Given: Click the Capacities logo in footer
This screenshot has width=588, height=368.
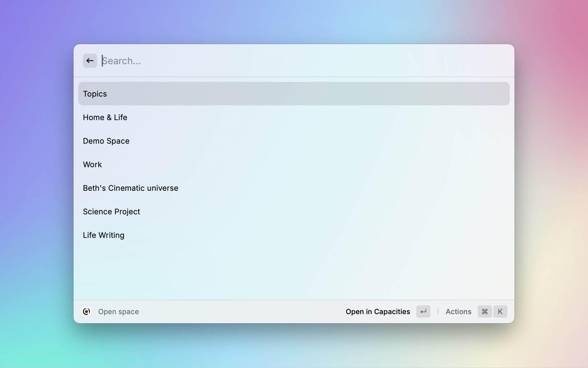Looking at the screenshot, I should point(86,311).
